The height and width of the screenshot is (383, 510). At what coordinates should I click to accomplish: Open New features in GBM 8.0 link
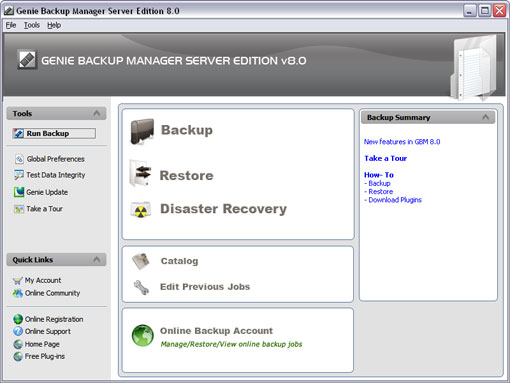[x=402, y=142]
